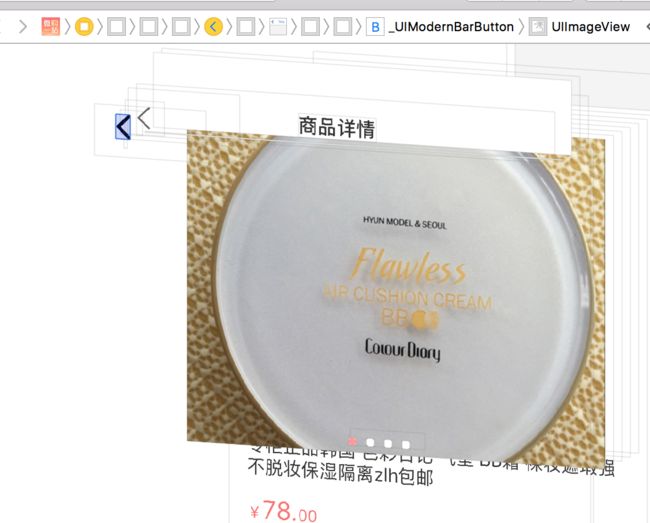Open the UIImageView breadcrumb item
Viewport: 650px width, 523px height.
591,27
